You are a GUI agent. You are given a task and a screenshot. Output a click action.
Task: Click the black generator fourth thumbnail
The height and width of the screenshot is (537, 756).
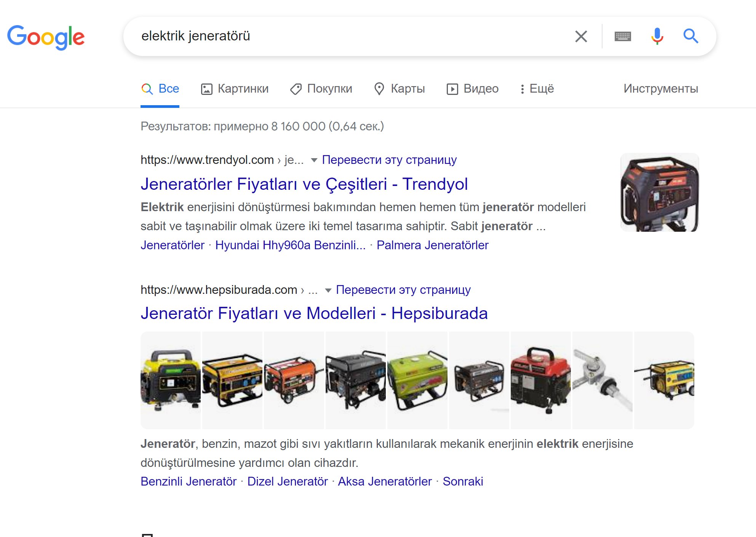(356, 380)
